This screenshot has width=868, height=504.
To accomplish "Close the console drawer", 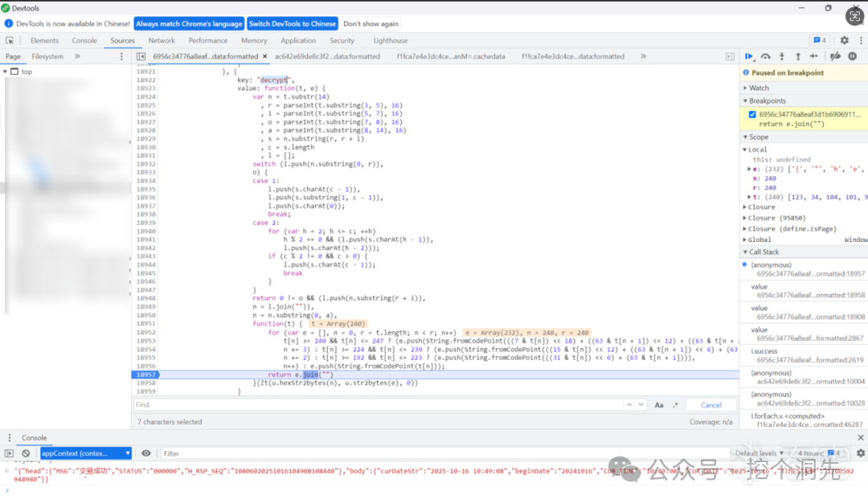I will 861,437.
